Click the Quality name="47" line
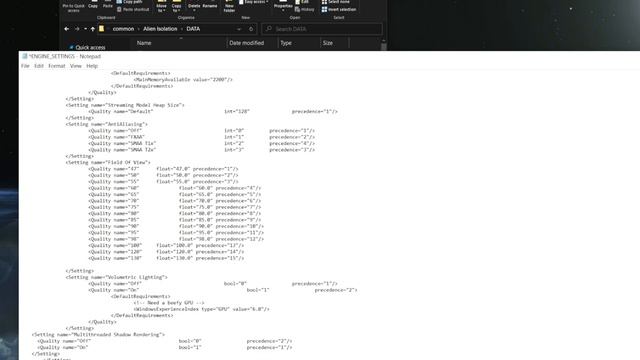 click(x=163, y=169)
